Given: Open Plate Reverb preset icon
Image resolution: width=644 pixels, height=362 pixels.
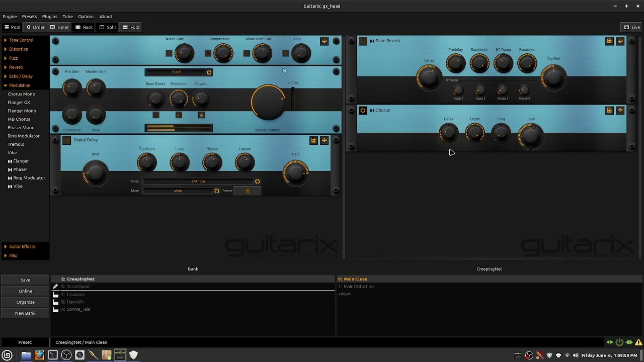Looking at the screenshot, I should coord(609,41).
